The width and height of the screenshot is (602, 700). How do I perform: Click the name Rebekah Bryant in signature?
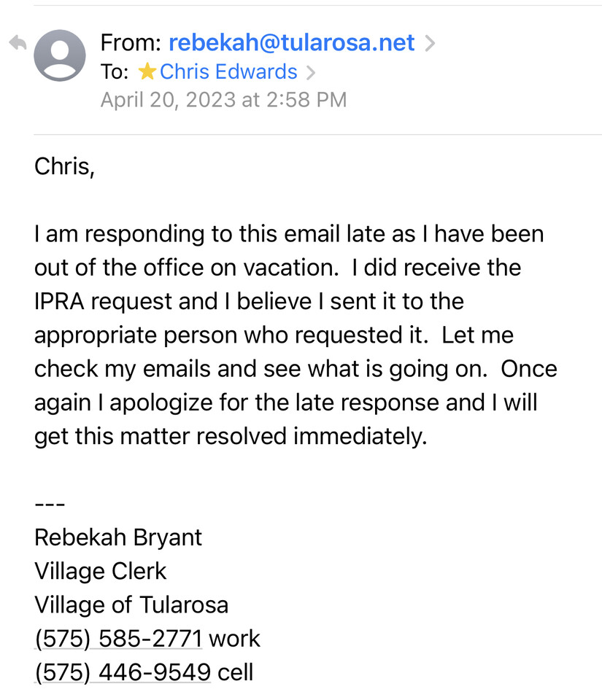118,537
